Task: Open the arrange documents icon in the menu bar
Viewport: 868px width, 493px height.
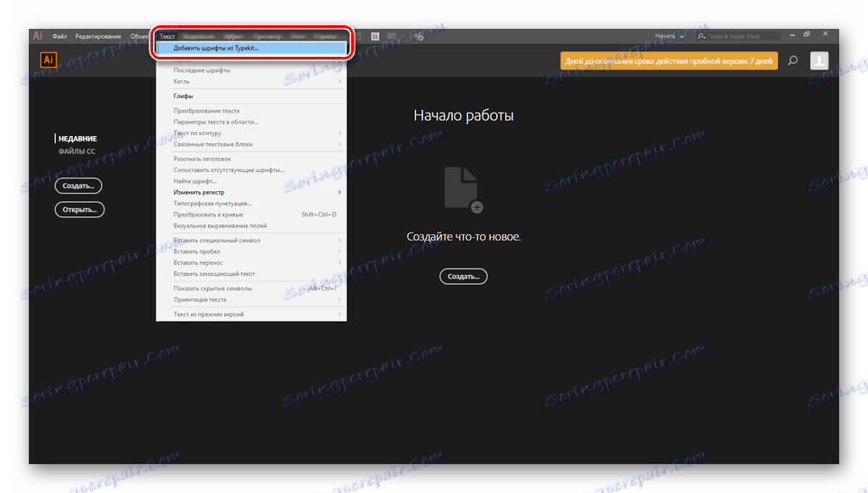Action: 393,37
